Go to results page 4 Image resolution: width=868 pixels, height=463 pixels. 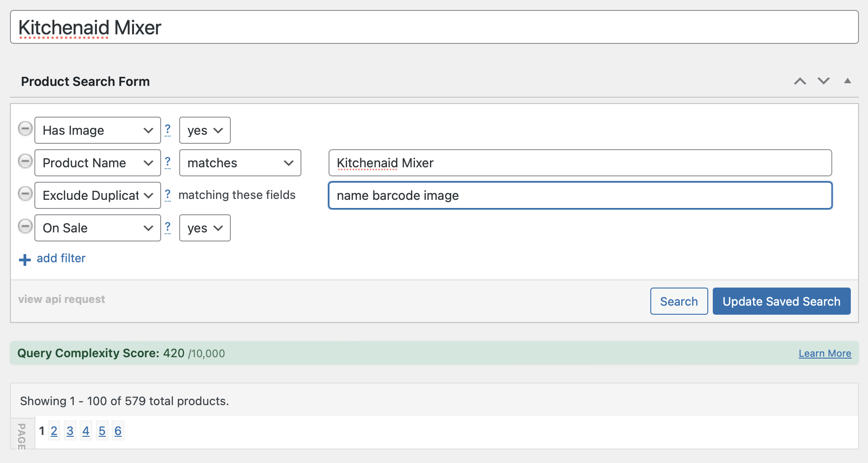[x=86, y=431]
